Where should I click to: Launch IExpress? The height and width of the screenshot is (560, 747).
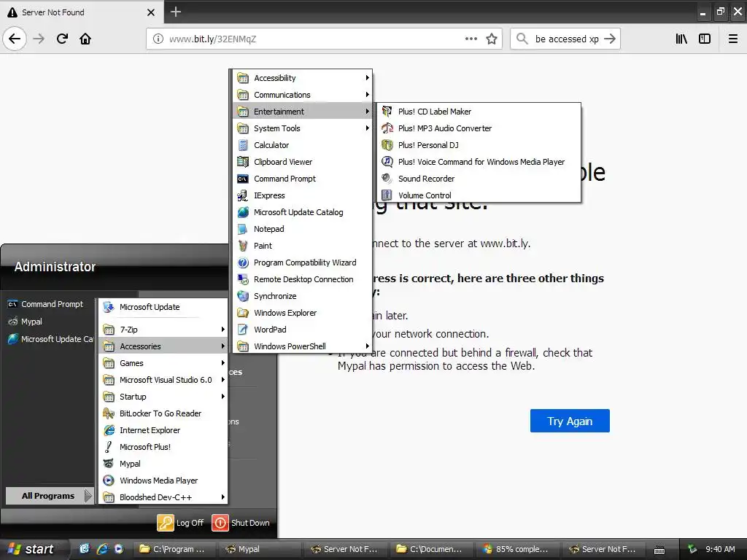pos(303,195)
